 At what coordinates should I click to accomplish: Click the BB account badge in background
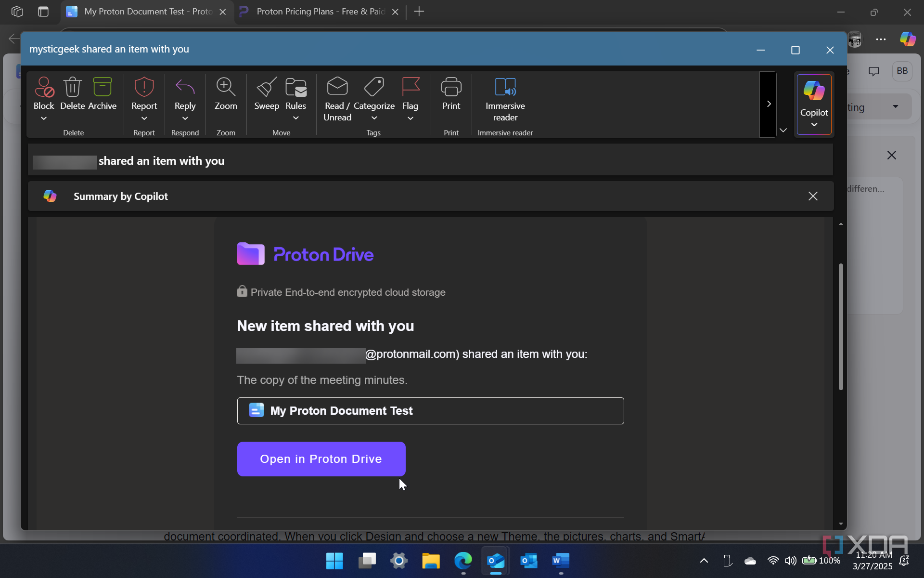[902, 71]
